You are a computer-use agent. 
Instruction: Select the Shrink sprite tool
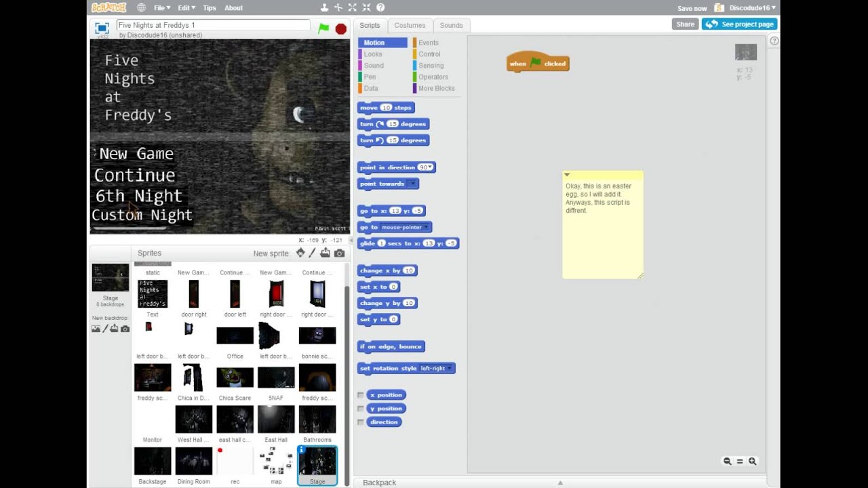coord(367,7)
